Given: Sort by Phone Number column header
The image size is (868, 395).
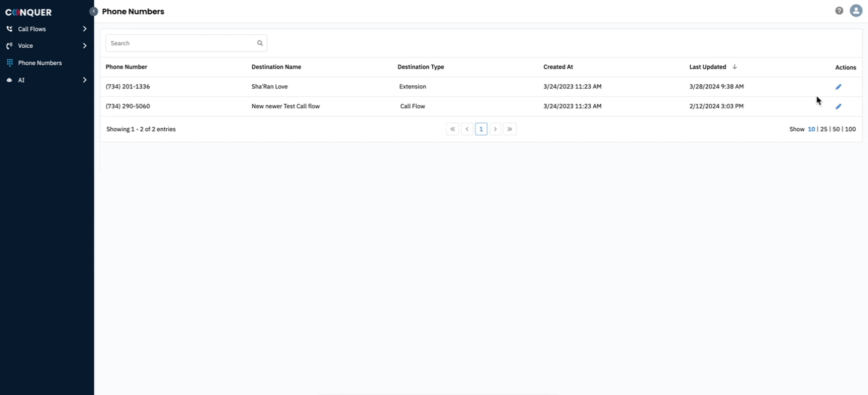Looking at the screenshot, I should [x=127, y=67].
